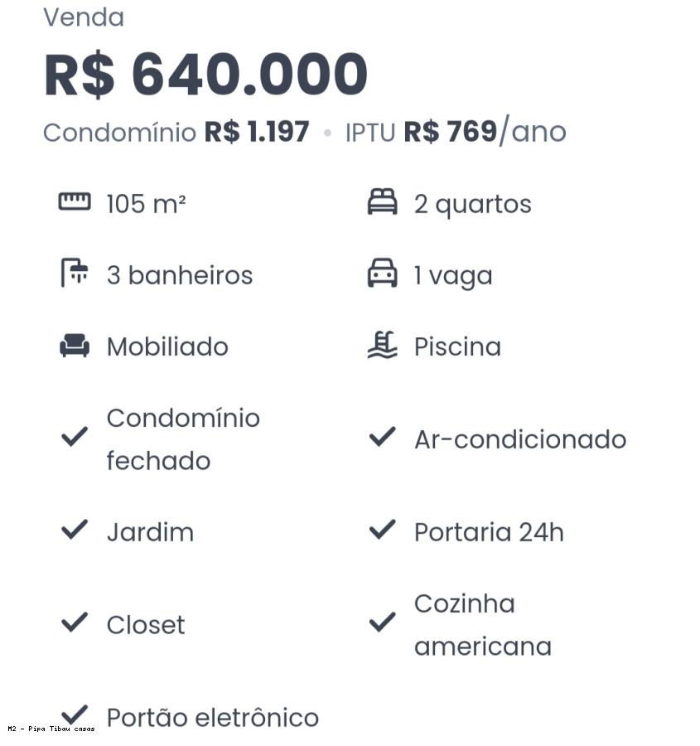The height and width of the screenshot is (746, 700).
Task: Click the checkmark beside Portão eletrônico
Action: (75, 715)
